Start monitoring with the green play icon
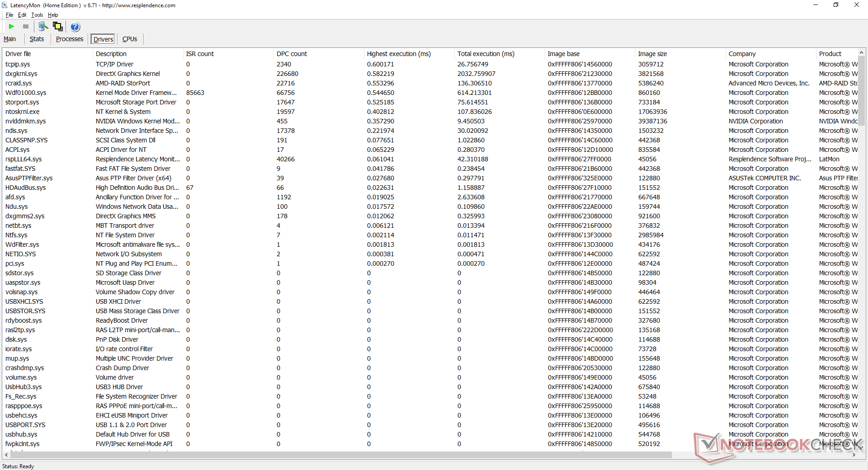The image size is (868, 470). (12, 27)
